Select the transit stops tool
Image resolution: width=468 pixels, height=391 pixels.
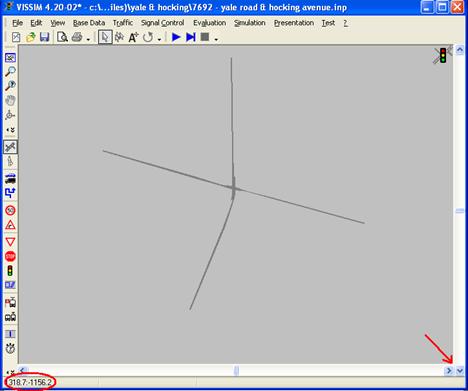tap(10, 302)
